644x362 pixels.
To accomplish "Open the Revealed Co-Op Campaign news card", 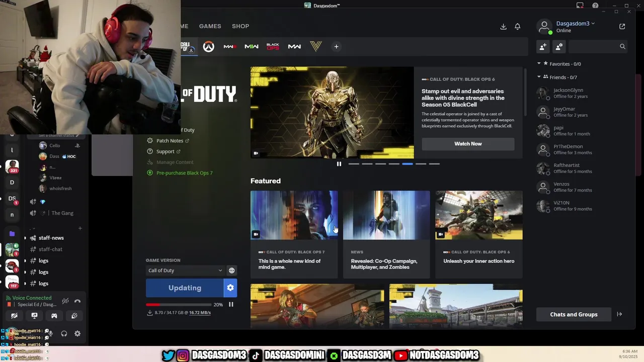I will [386, 234].
